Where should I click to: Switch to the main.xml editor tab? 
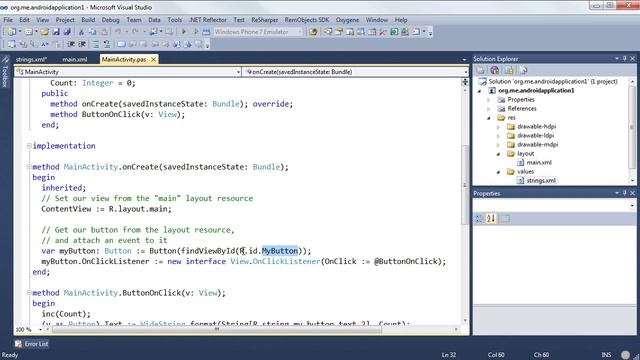[75, 60]
